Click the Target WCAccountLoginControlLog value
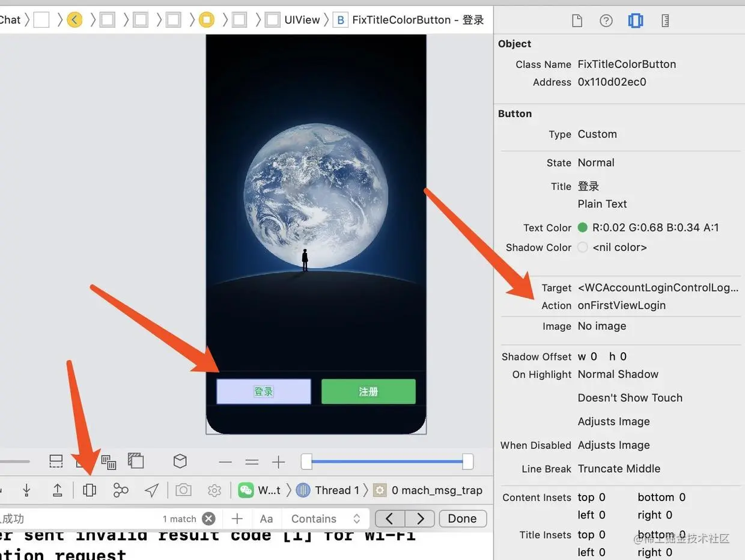Viewport: 745px width, 560px height. click(x=658, y=288)
